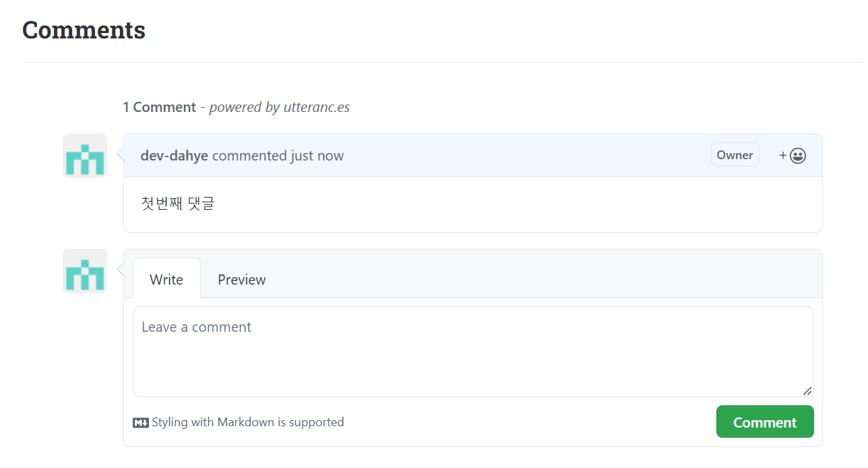Open 'Styling with Markdown is supported' link
The image size is (868, 468).
pyautogui.click(x=247, y=422)
